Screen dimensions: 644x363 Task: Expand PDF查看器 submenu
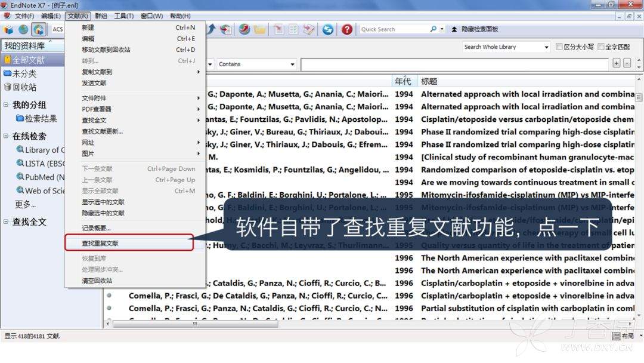tap(135, 109)
